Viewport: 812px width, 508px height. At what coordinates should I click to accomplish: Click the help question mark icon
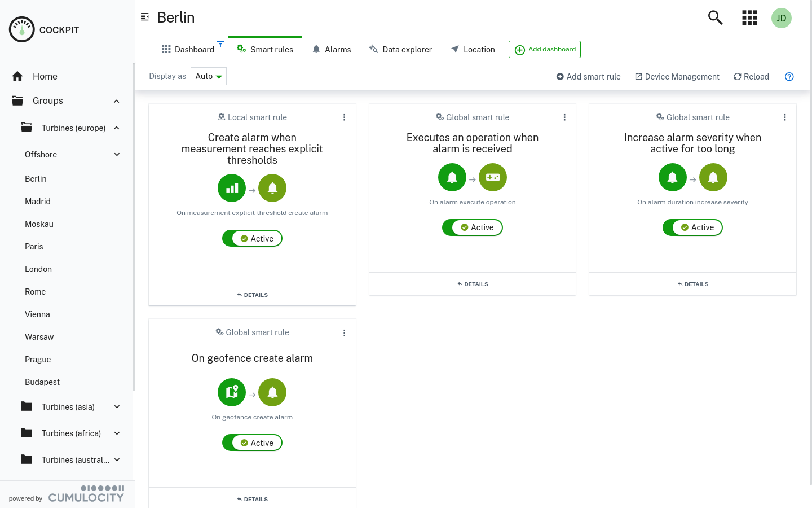(789, 77)
